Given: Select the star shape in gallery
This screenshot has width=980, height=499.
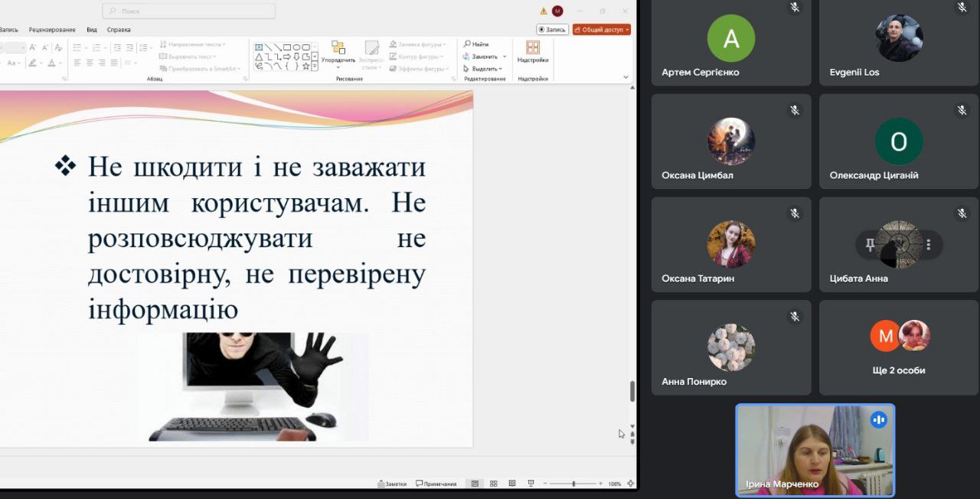Looking at the screenshot, I should pyautogui.click(x=305, y=67).
